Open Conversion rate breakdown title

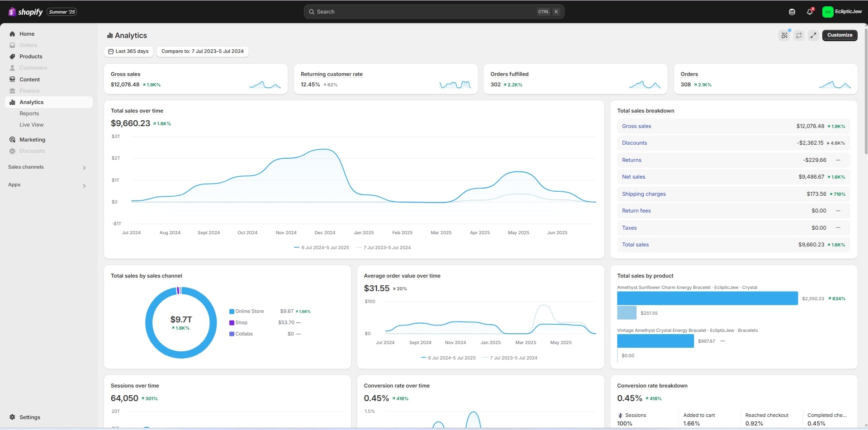click(652, 386)
